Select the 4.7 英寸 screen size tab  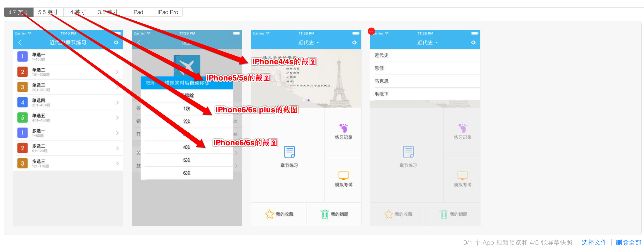coord(19,12)
